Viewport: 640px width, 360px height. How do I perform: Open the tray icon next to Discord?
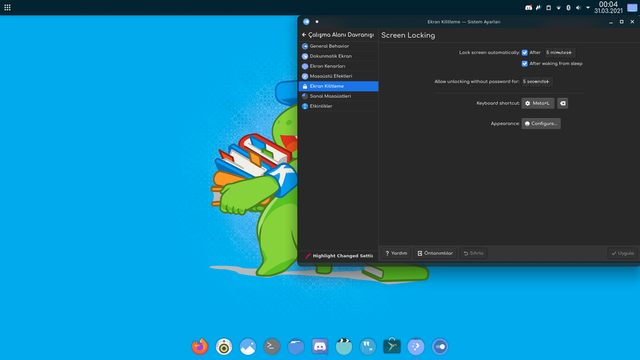[538, 7]
